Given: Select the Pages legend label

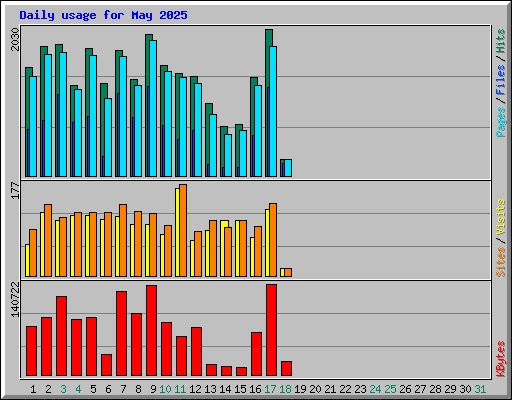Looking at the screenshot, I should [501, 122].
